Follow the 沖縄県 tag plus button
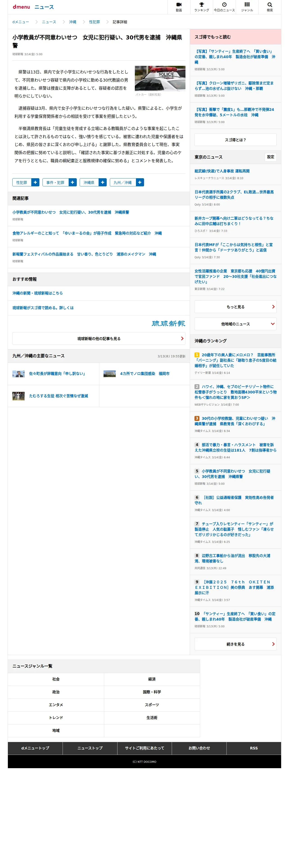The width and height of the screenshot is (289, 868). pos(103,182)
